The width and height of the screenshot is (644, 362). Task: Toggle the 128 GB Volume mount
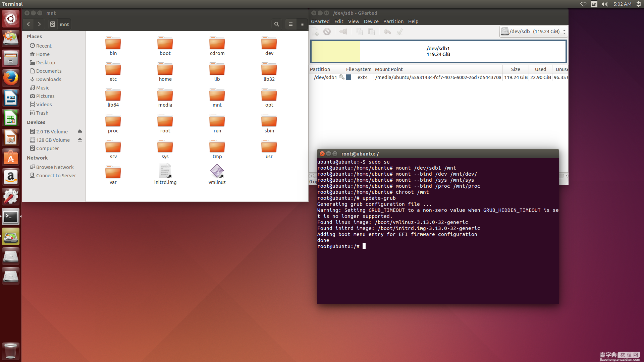point(79,140)
